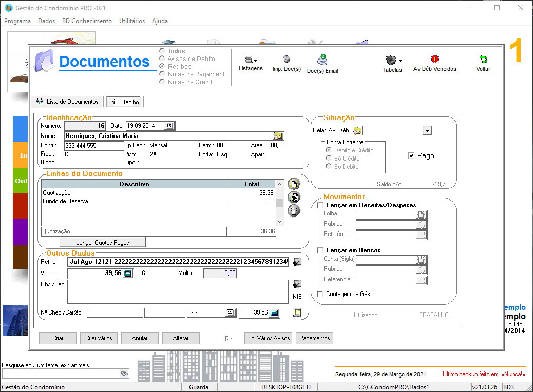Viewport: 533px width, 392px height.
Task: Select Notas de Crédito radio option
Action: coord(162,82)
